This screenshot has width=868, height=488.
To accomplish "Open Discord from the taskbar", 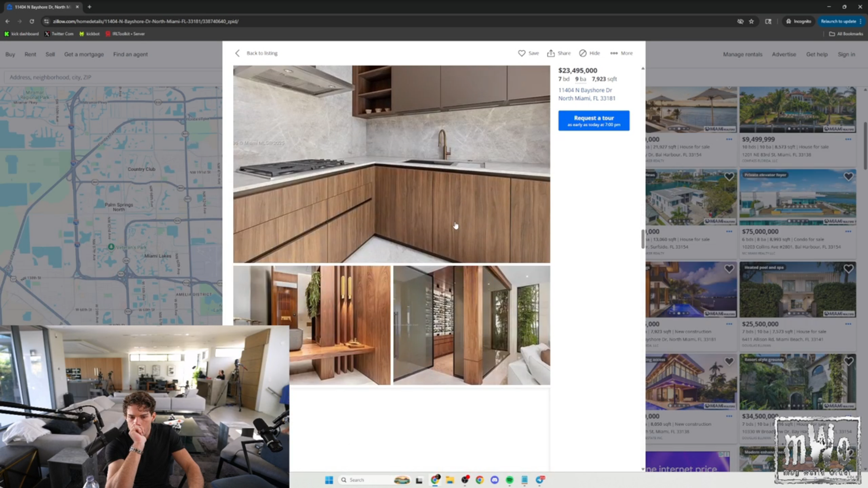I will tap(495, 480).
